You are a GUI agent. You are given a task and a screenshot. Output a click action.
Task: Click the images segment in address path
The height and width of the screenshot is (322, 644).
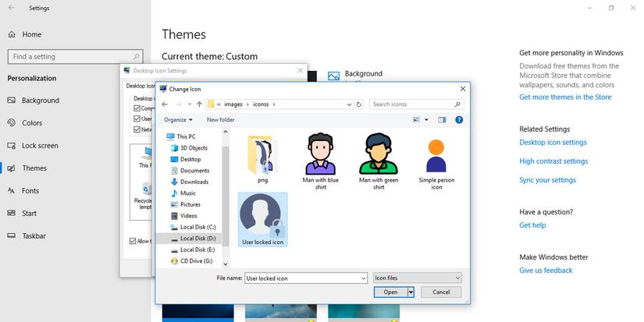tap(233, 104)
